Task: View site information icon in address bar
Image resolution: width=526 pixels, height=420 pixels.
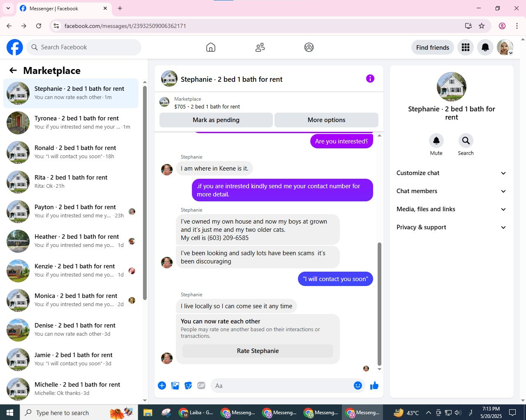Action: pos(57,26)
